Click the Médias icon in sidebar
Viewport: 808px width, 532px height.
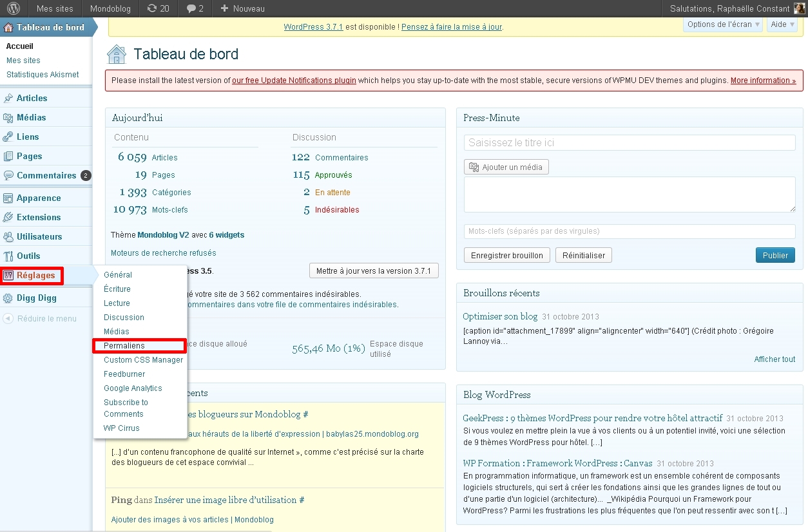[x=8, y=118]
